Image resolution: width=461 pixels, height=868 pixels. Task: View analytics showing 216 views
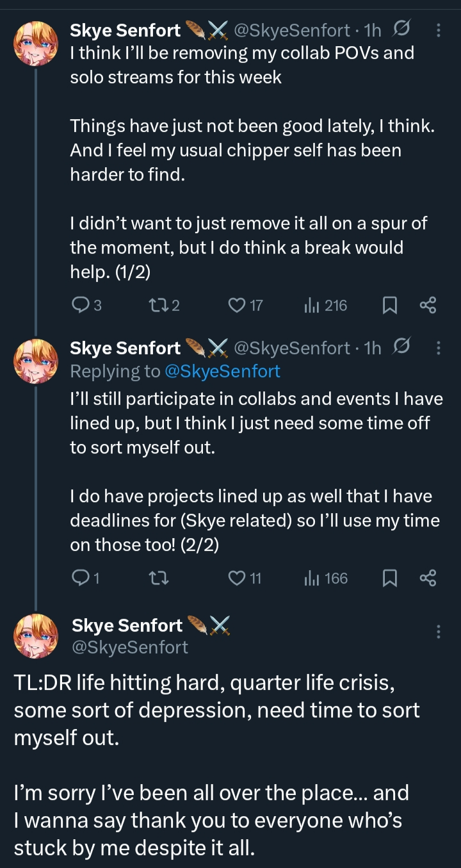(x=326, y=306)
